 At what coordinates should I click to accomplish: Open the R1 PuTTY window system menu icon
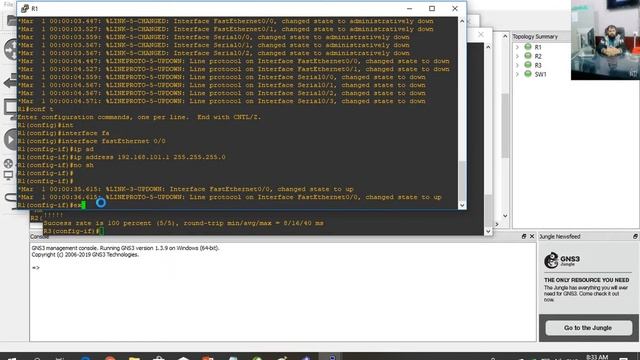pyautogui.click(x=24, y=9)
